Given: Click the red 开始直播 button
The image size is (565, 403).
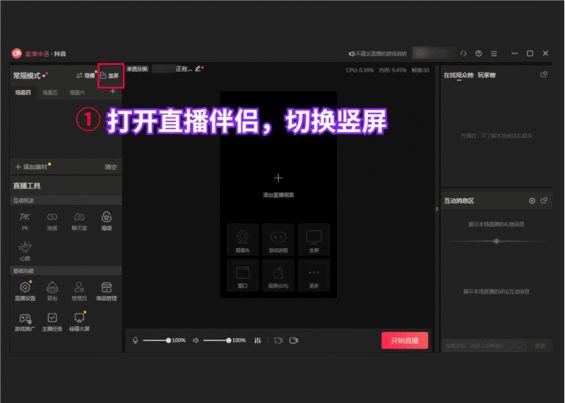Looking at the screenshot, I should click(405, 340).
